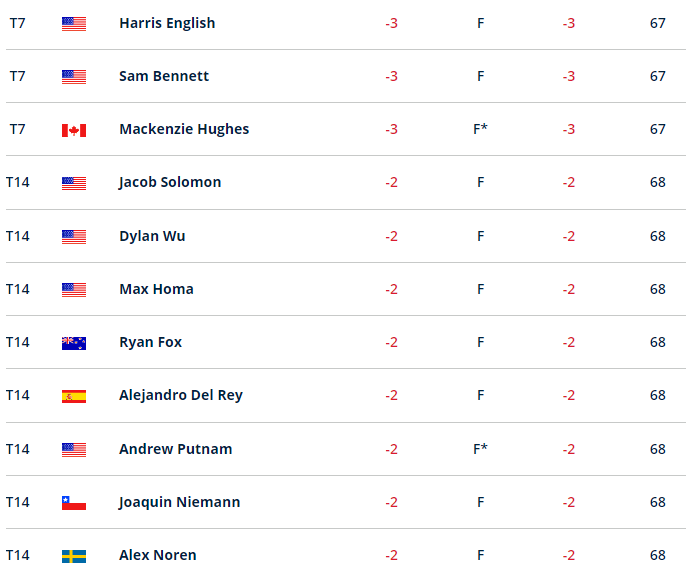Open Alejandro Del Rey's player name

[x=181, y=395]
